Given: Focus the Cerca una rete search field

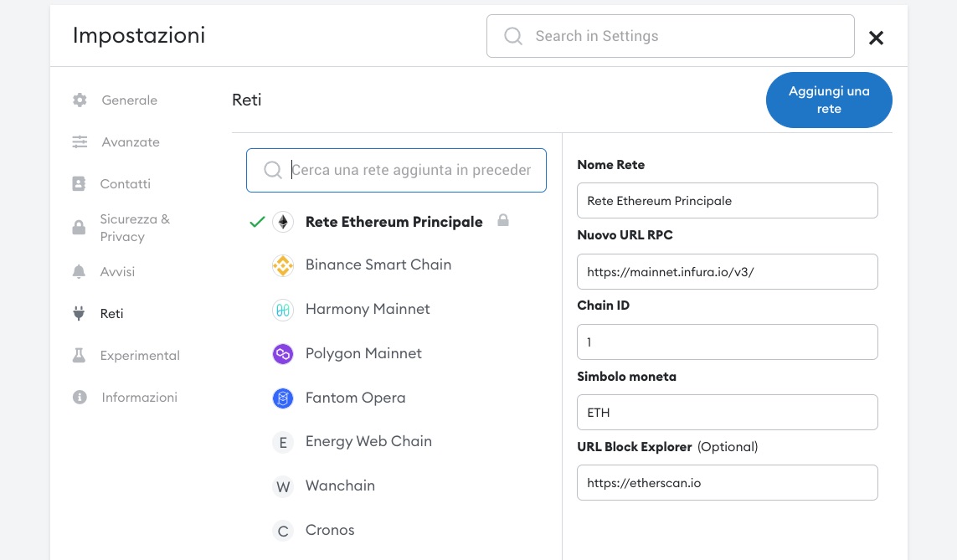Looking at the screenshot, I should pyautogui.click(x=396, y=170).
